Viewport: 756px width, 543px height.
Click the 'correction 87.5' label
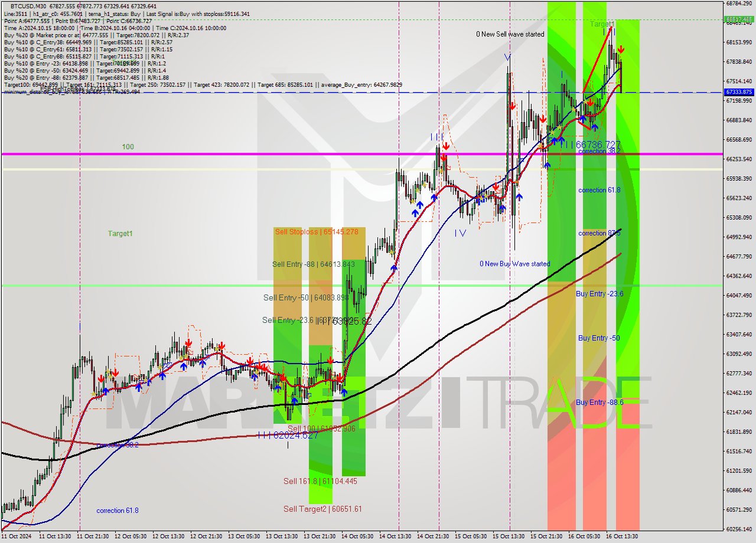[x=599, y=233]
